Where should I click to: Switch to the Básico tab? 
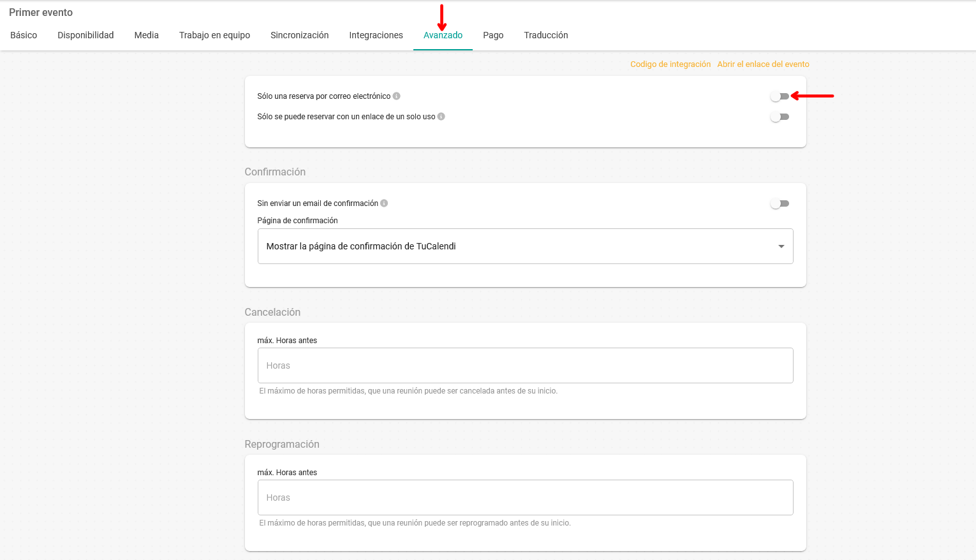pos(24,35)
